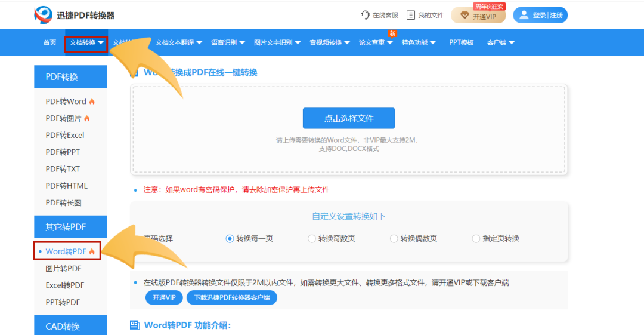
Task: Click 下载迅捷PDF转换器客户端 button
Action: [x=232, y=297]
